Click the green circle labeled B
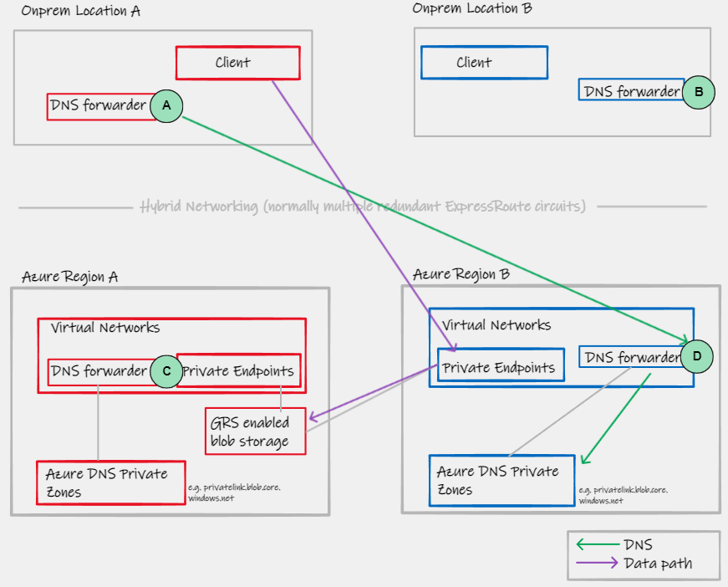Viewport: 728px width, 587px height. 699,91
